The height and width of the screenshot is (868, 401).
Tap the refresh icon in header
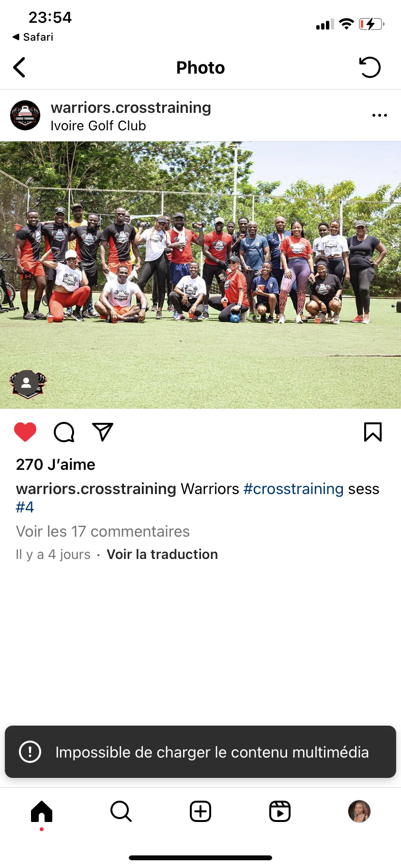(370, 67)
